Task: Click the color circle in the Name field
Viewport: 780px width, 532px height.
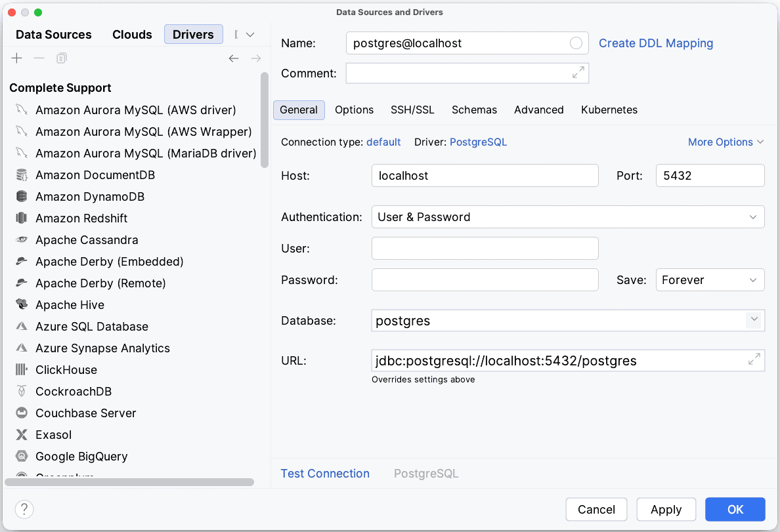Action: click(576, 43)
